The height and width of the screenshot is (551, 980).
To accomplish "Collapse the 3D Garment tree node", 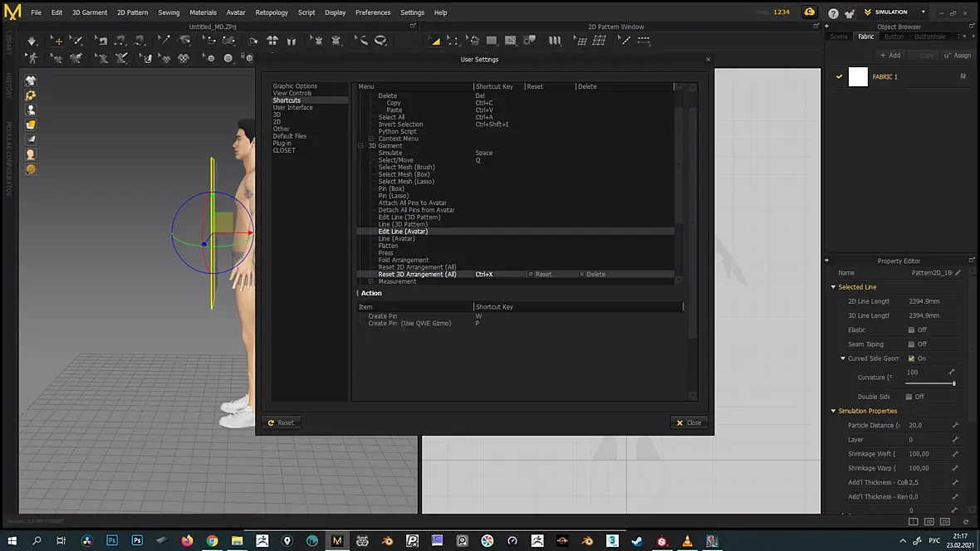I will [360, 145].
